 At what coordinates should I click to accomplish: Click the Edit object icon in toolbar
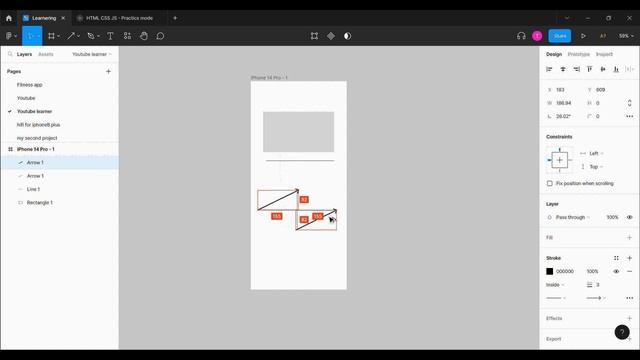[x=314, y=36]
